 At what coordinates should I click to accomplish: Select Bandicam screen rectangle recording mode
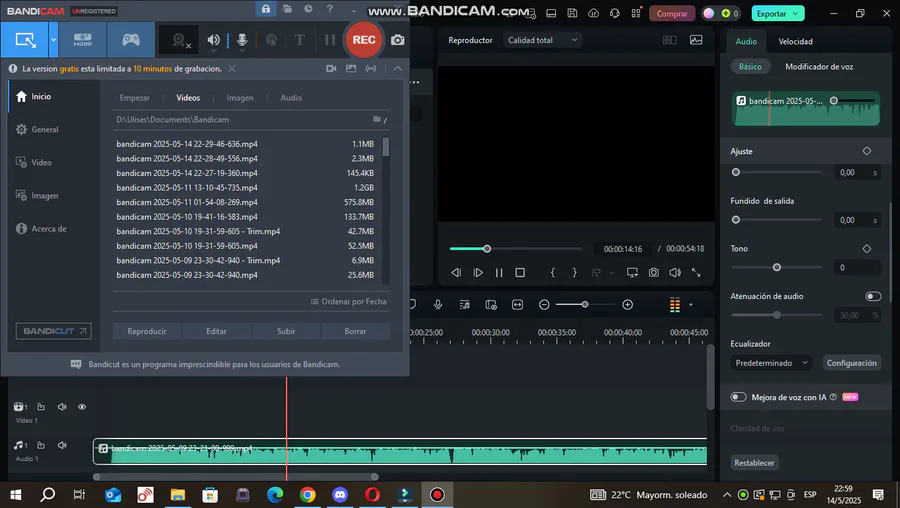coord(25,40)
